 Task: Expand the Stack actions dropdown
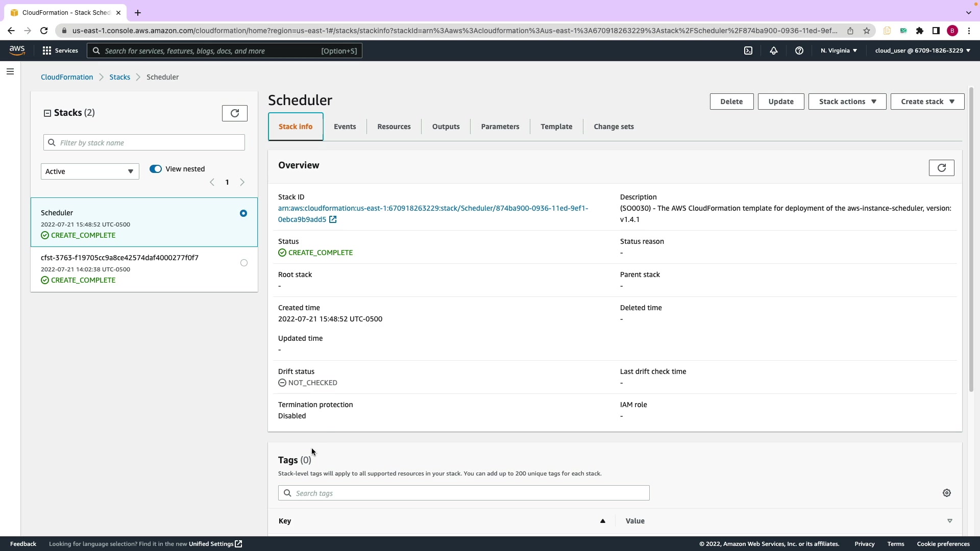tap(847, 102)
